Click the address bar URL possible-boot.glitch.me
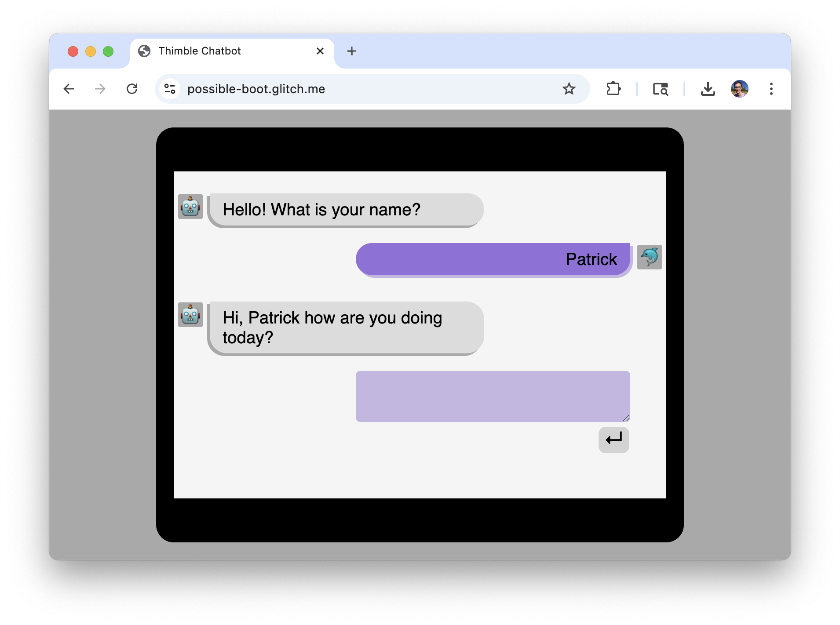Image resolution: width=840 pixels, height=625 pixels. pyautogui.click(x=256, y=89)
